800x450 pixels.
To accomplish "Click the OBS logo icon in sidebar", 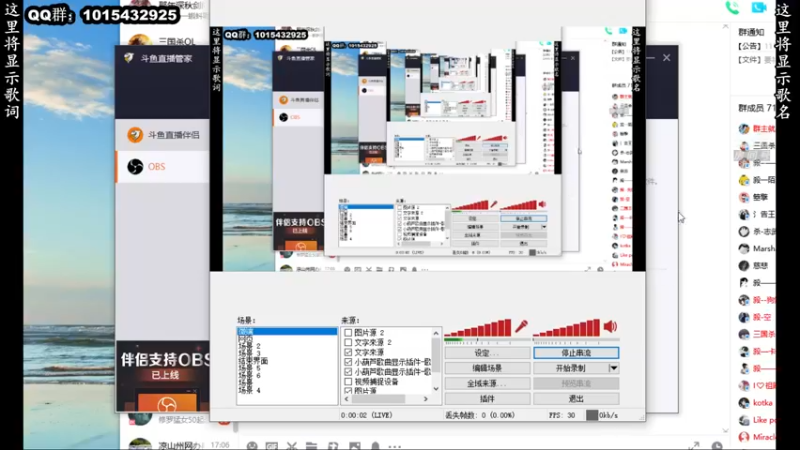I will (135, 166).
